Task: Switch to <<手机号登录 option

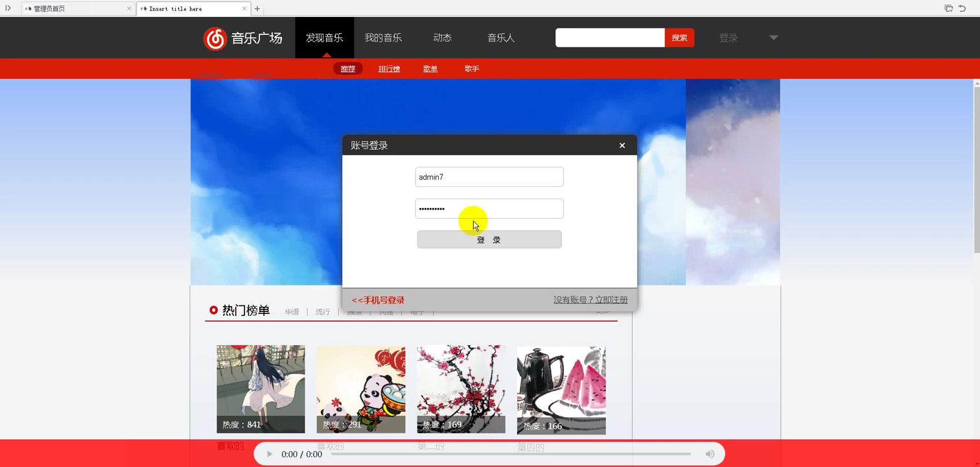Action: click(378, 300)
